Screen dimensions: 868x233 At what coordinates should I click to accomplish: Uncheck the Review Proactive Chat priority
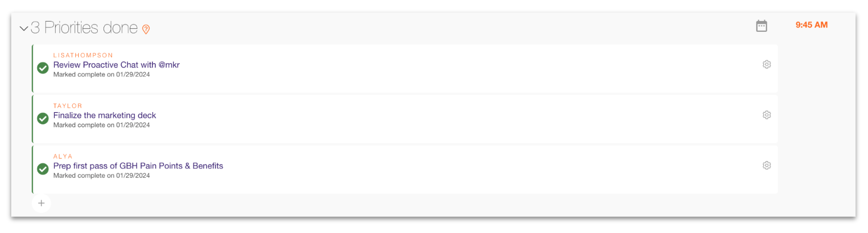pyautogui.click(x=43, y=68)
